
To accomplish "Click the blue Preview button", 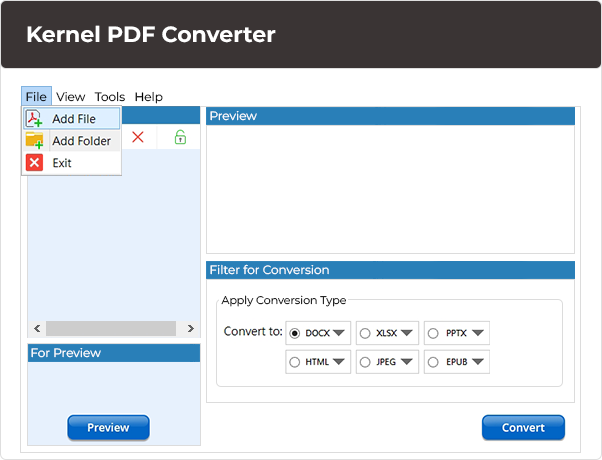I will point(108,427).
